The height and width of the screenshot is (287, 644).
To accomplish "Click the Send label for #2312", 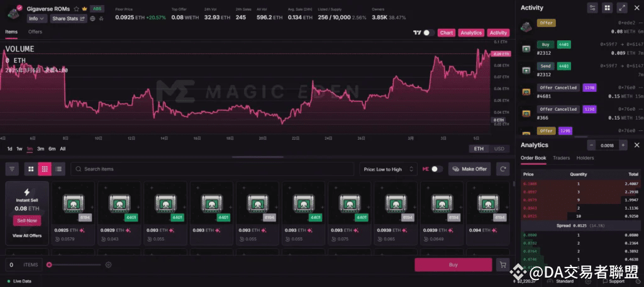I will tap(545, 66).
